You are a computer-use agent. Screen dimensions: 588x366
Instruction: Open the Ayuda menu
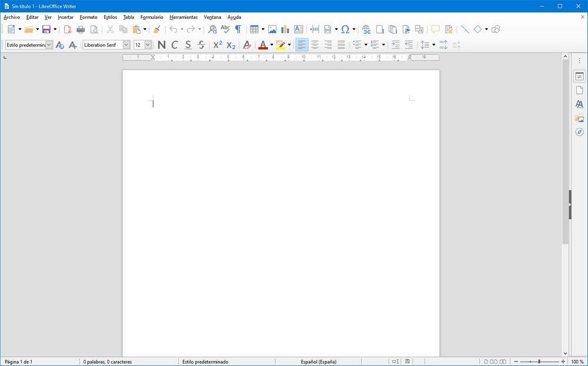tap(235, 17)
